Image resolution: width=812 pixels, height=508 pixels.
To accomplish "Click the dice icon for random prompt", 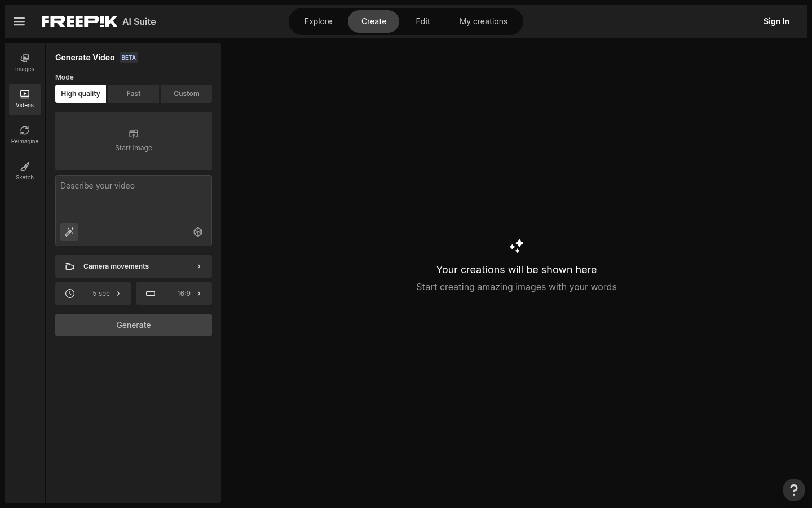I will [198, 232].
